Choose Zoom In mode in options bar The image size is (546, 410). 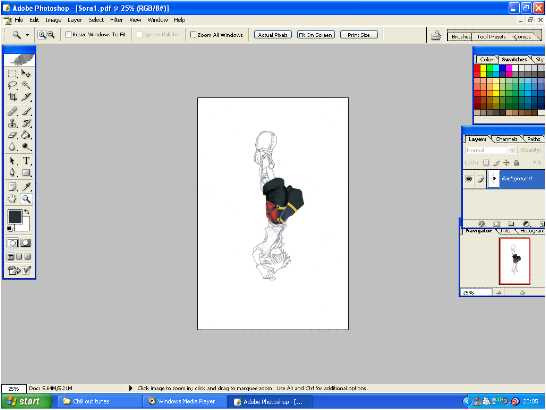point(42,35)
